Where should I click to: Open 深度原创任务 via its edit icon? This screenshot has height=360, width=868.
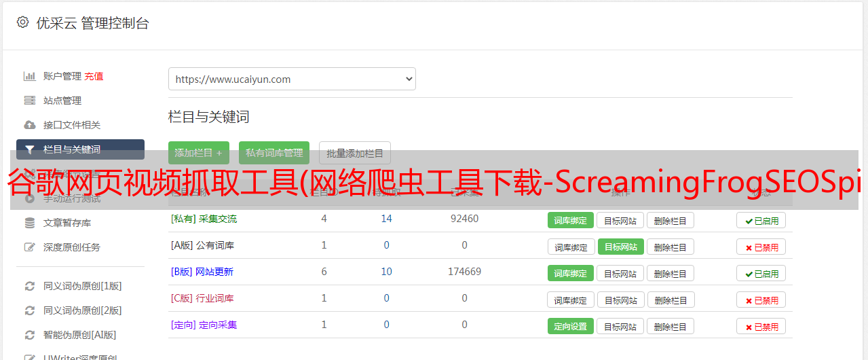coord(29,247)
